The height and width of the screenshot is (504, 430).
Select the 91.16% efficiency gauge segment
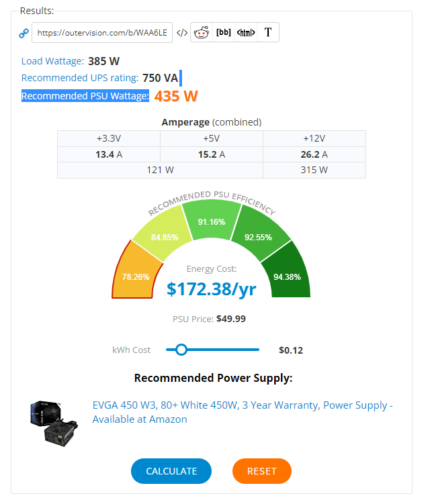(x=212, y=220)
